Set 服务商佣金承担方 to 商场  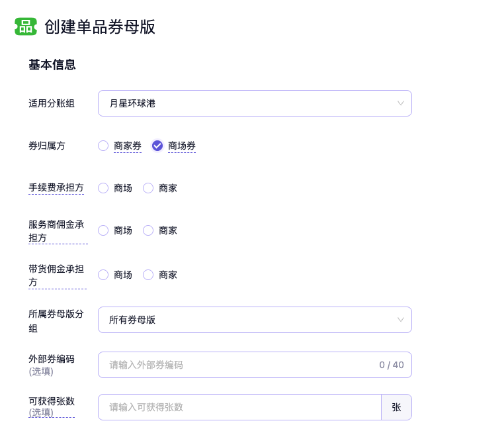click(103, 230)
